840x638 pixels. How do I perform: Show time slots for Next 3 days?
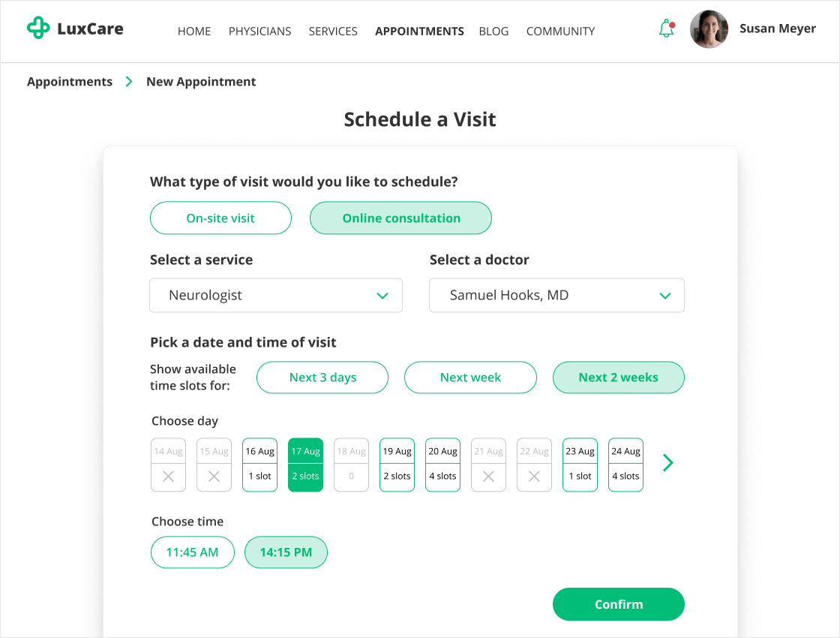(x=322, y=378)
